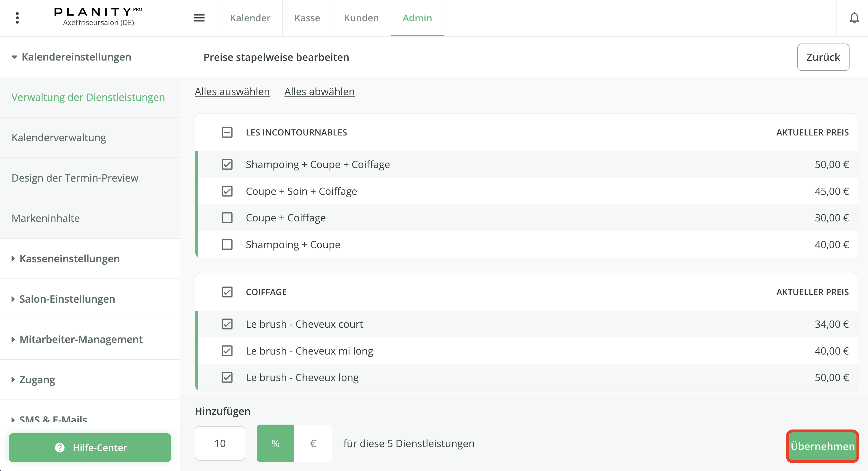Image resolution: width=868 pixels, height=471 pixels.
Task: Uncheck Shampoing + Coupe + Coiffage
Action: point(227,164)
